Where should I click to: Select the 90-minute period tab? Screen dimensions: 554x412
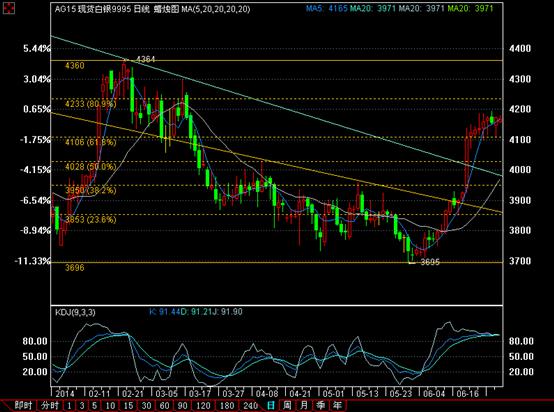pos(182,405)
